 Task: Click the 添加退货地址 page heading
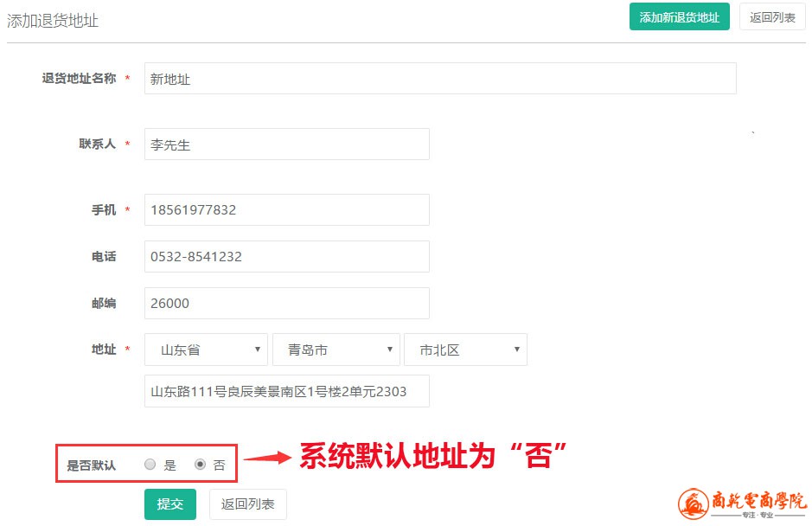(53, 20)
